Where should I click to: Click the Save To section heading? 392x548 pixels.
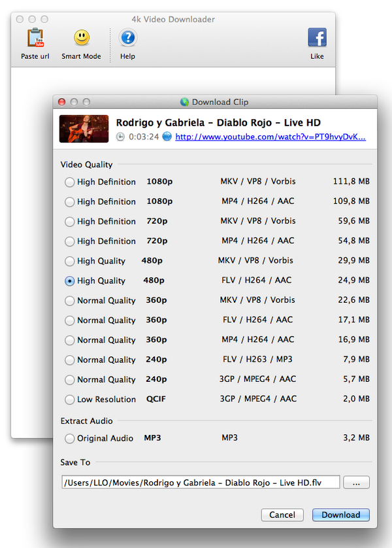(x=75, y=462)
